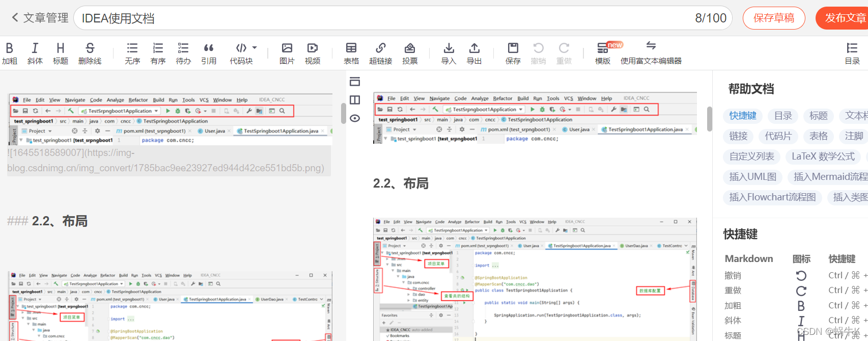Apply strikethrough (删除线) formatting

(x=90, y=54)
